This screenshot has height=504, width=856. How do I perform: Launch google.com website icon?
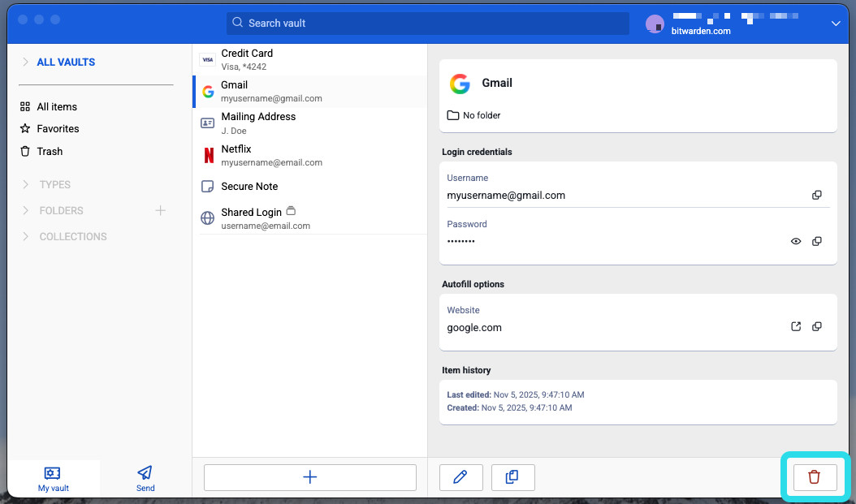[x=796, y=327]
